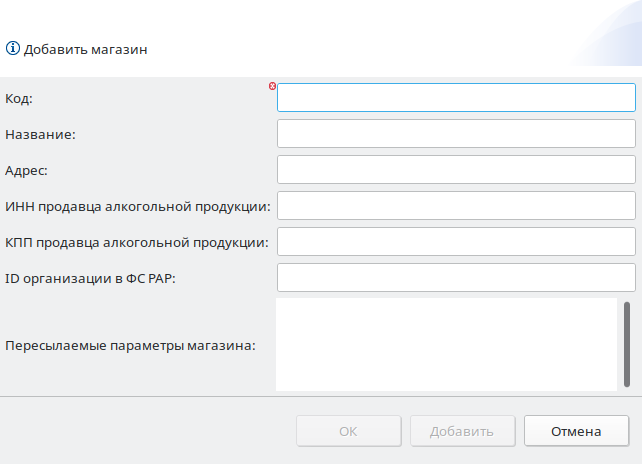Viewport: 642px width, 464px height.
Task: Click the КПП продавца алкогольной продукции field
Action: click(456, 242)
